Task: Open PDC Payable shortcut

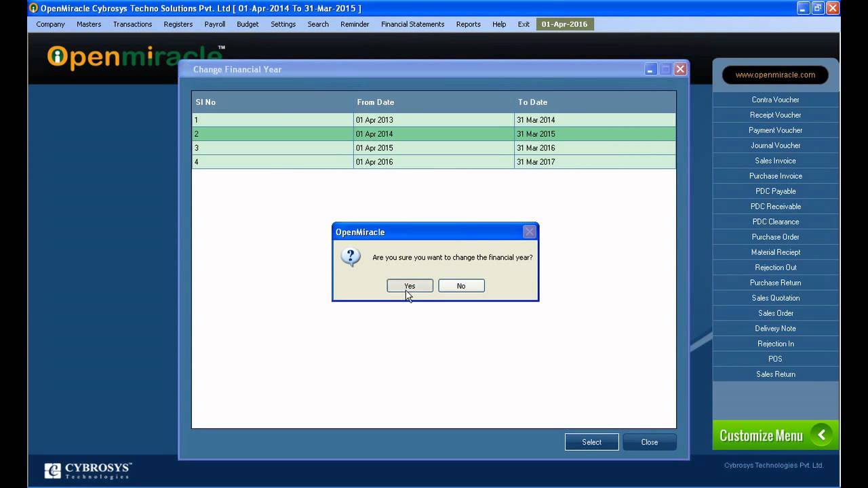Action: pyautogui.click(x=775, y=191)
